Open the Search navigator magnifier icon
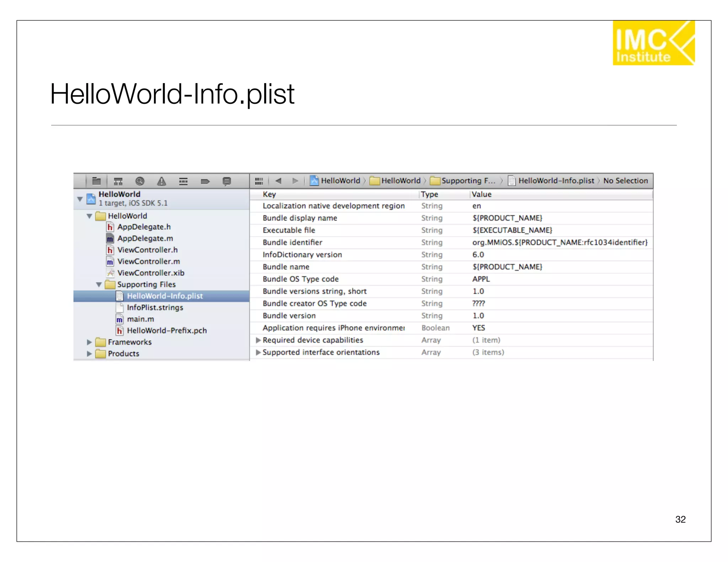The image size is (728, 562). click(140, 181)
